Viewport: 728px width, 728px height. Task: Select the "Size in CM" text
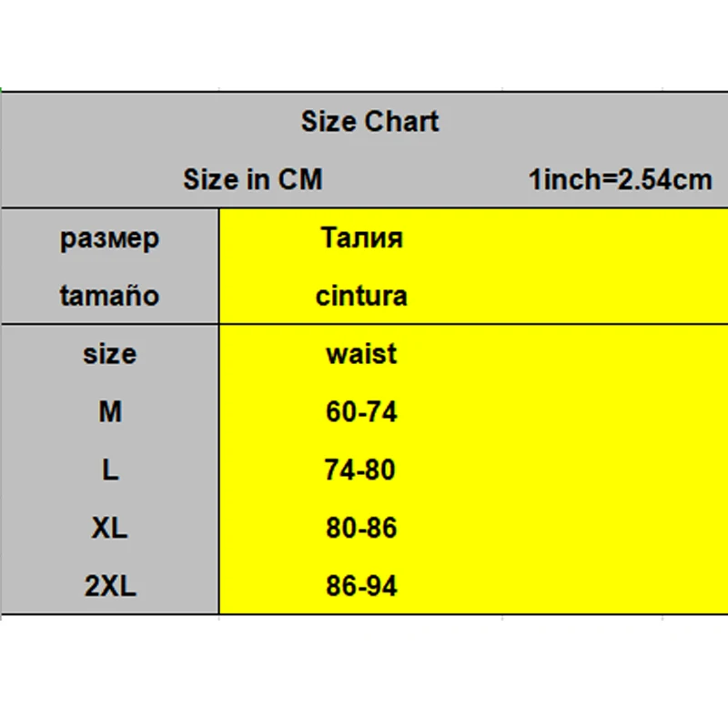[x=253, y=178]
